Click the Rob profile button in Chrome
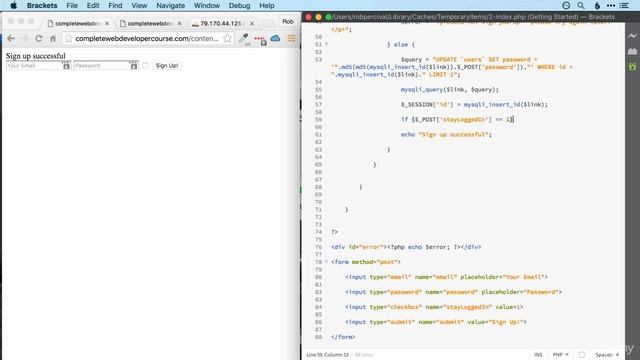The width and height of the screenshot is (640, 360). pyautogui.click(x=288, y=21)
